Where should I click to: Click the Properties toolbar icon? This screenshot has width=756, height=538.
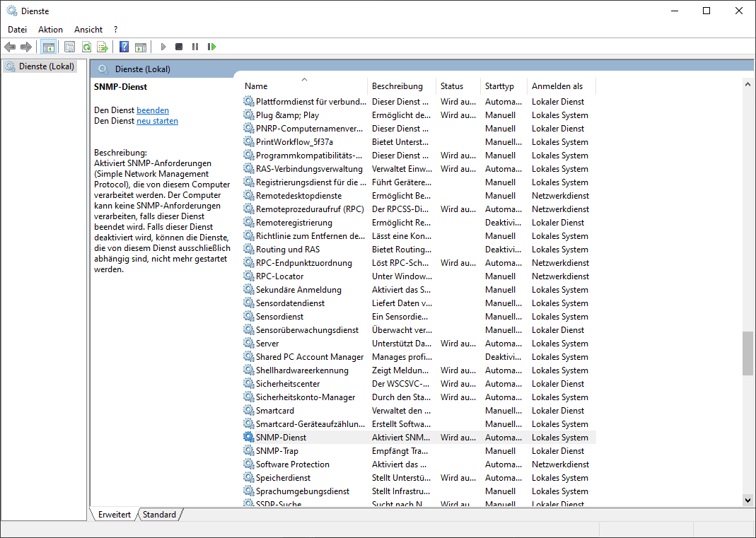tap(69, 47)
